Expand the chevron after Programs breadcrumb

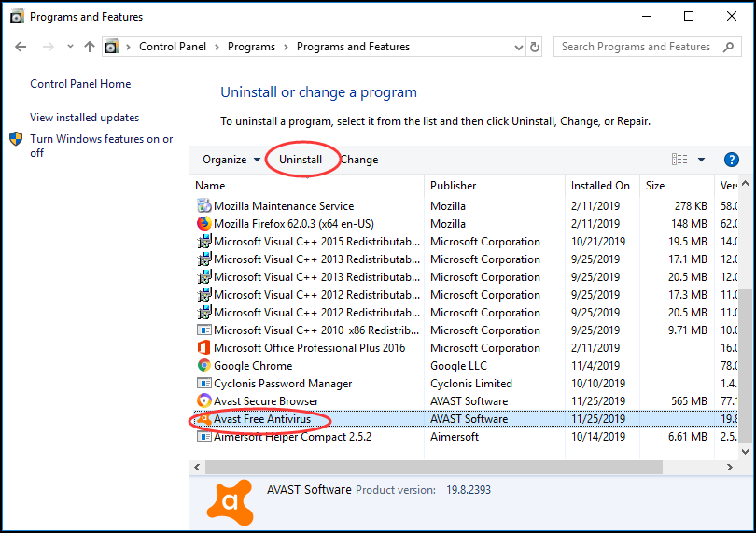pos(287,47)
